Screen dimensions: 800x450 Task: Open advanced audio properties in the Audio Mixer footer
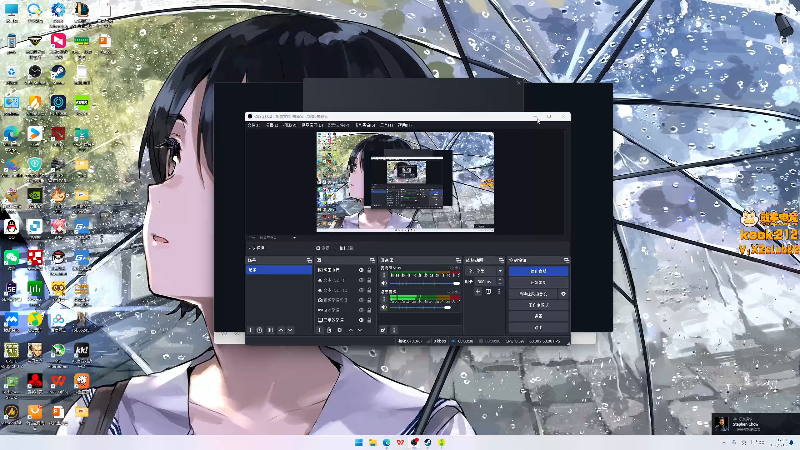pos(383,330)
